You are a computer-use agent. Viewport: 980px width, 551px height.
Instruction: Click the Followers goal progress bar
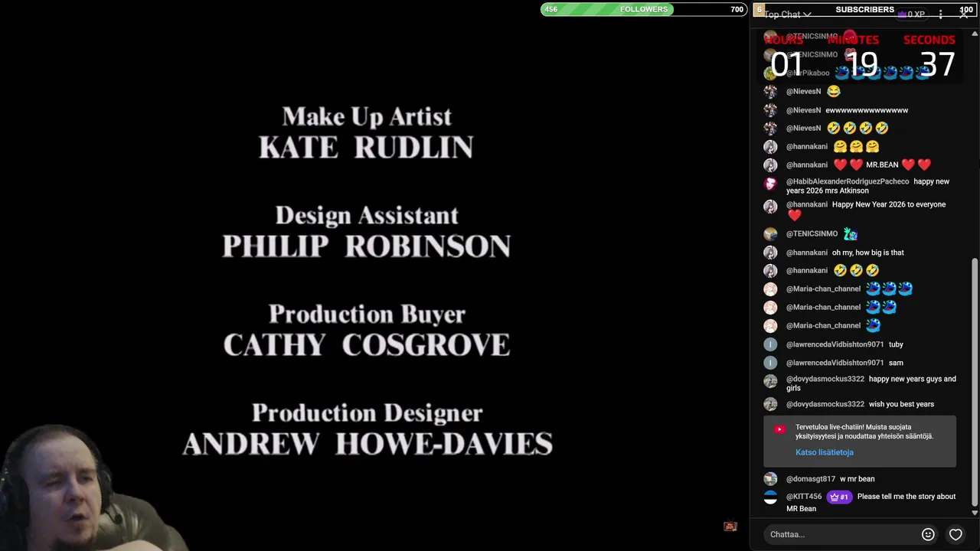[644, 9]
